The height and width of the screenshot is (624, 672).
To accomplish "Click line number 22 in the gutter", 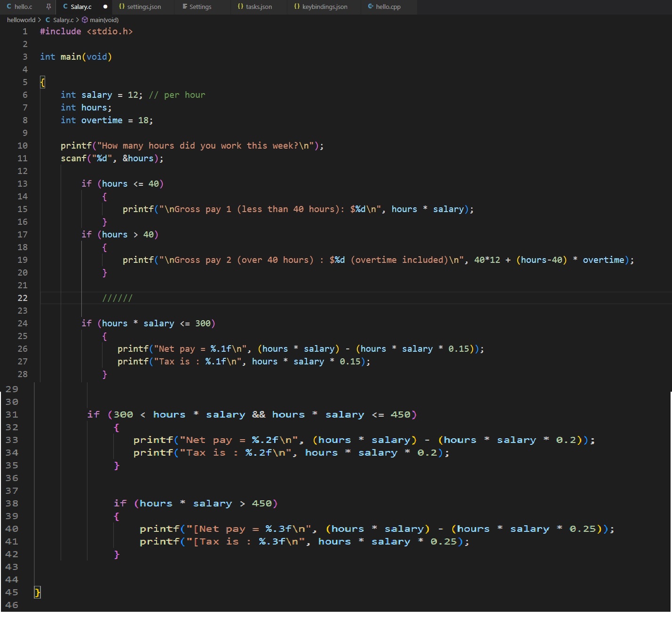I will coord(23,298).
